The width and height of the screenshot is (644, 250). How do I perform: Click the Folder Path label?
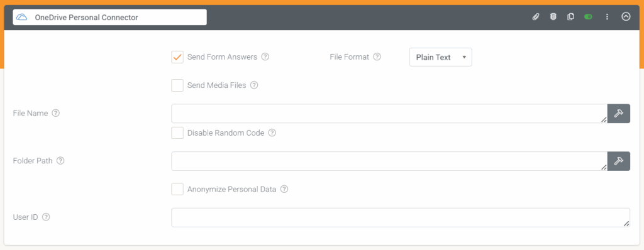click(x=33, y=161)
